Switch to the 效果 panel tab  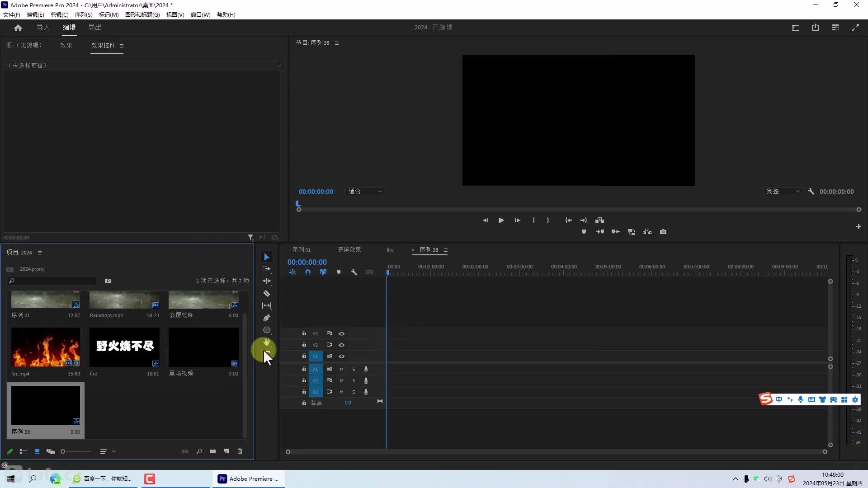(66, 45)
